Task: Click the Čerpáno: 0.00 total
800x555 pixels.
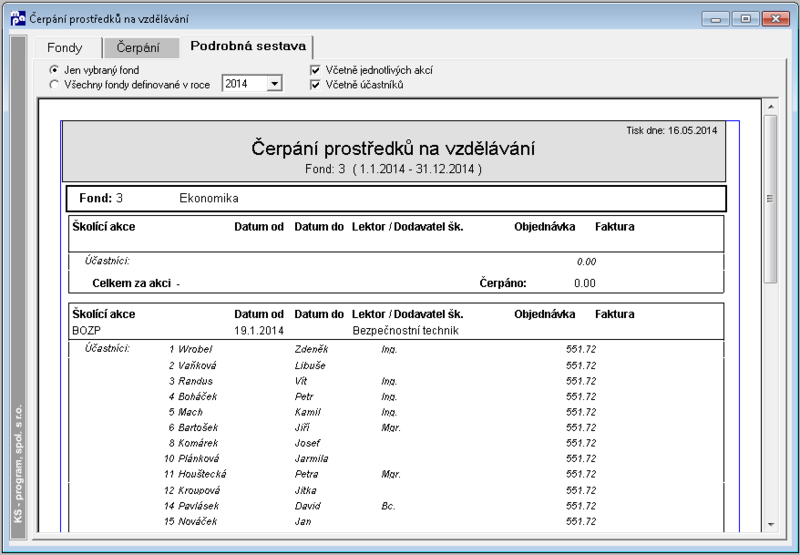Action: (537, 283)
